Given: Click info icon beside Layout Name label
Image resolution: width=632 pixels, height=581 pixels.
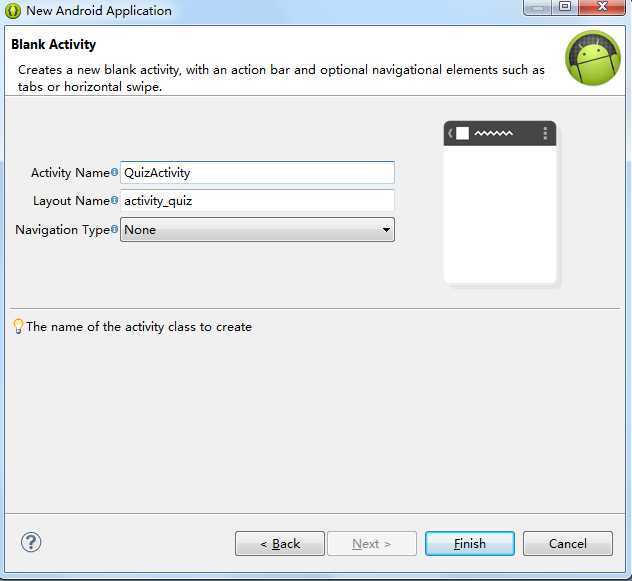Looking at the screenshot, I should [114, 200].
